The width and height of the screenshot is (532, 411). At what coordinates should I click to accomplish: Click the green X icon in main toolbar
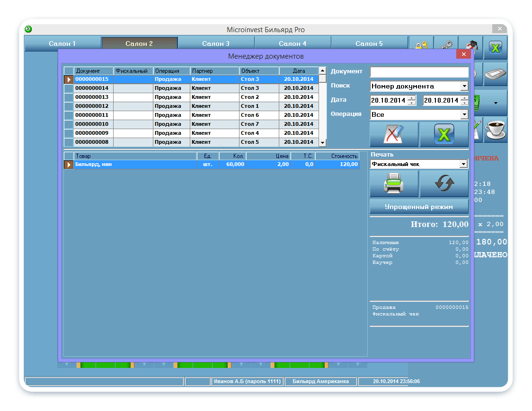coord(495,48)
